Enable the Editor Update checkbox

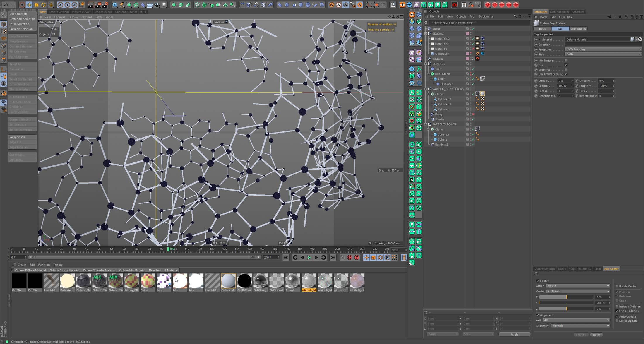coord(617,321)
